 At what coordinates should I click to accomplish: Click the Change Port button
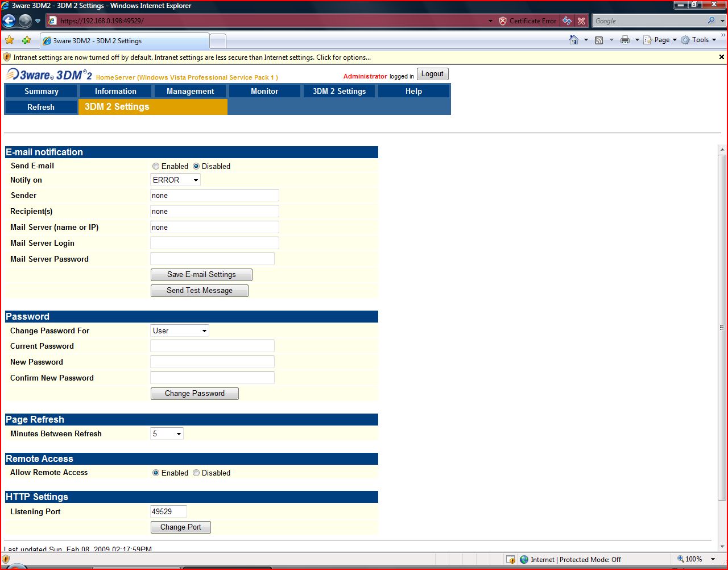click(181, 527)
